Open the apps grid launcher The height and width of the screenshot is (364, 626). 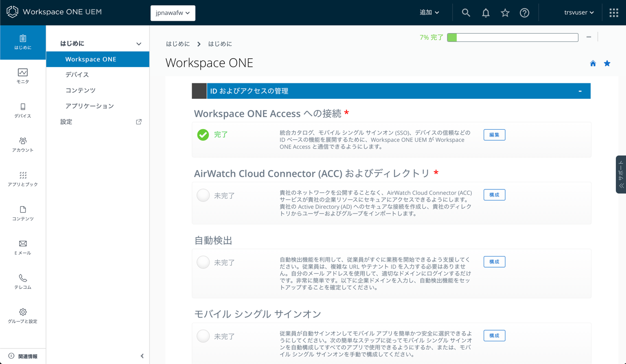point(614,13)
